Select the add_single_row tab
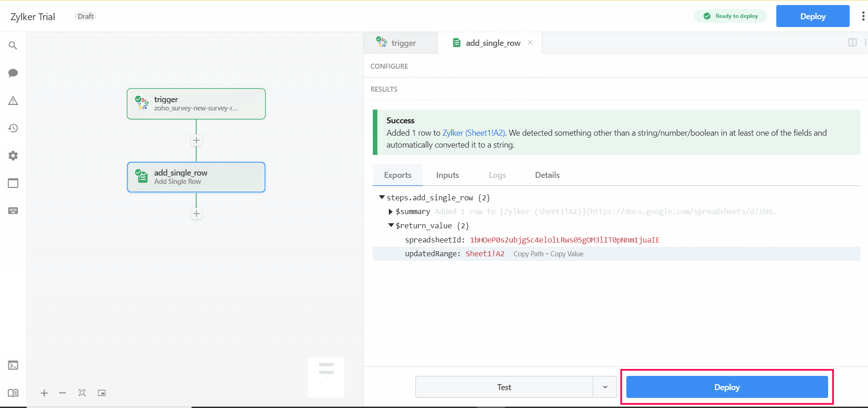The height and width of the screenshot is (408, 868). 490,43
